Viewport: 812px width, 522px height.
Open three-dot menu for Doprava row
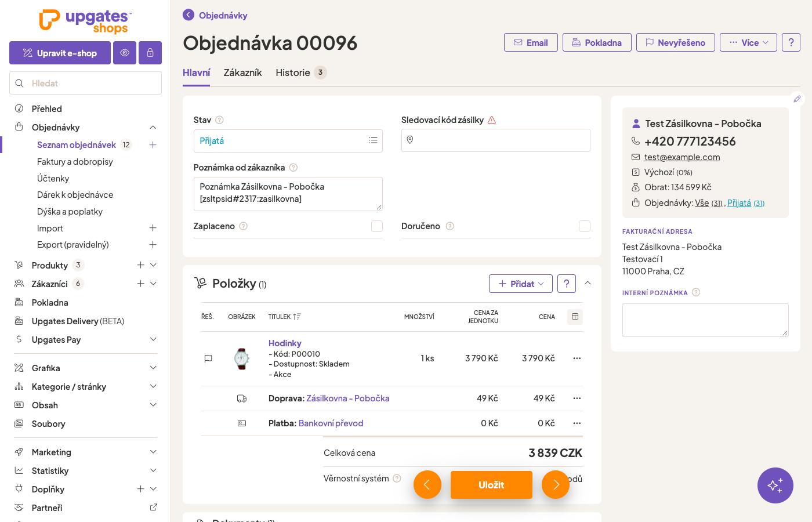(577, 398)
